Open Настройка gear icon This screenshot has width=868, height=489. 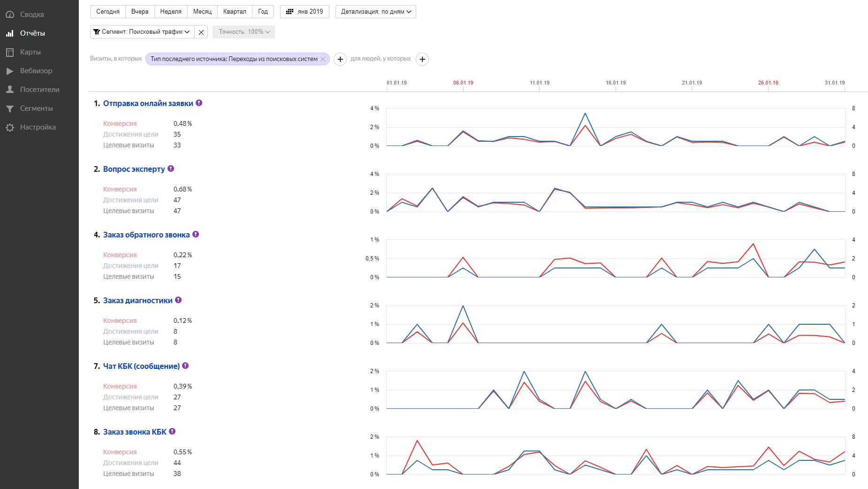pyautogui.click(x=9, y=127)
